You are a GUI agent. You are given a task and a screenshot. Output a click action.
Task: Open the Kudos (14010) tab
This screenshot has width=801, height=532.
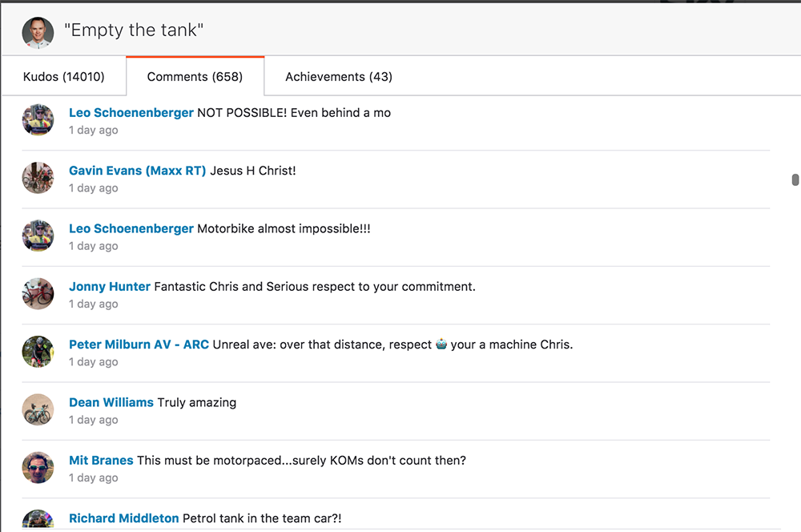(63, 77)
